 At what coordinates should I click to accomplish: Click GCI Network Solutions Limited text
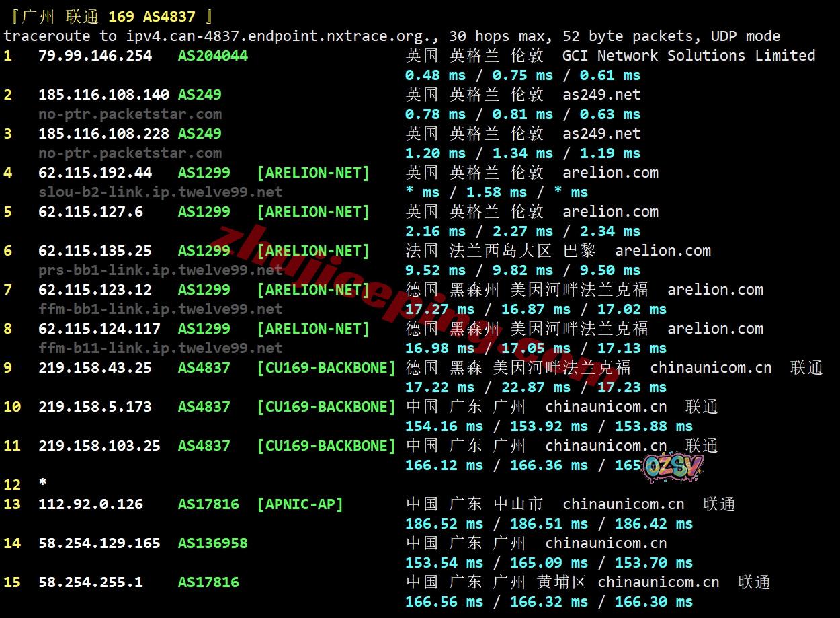point(688,56)
